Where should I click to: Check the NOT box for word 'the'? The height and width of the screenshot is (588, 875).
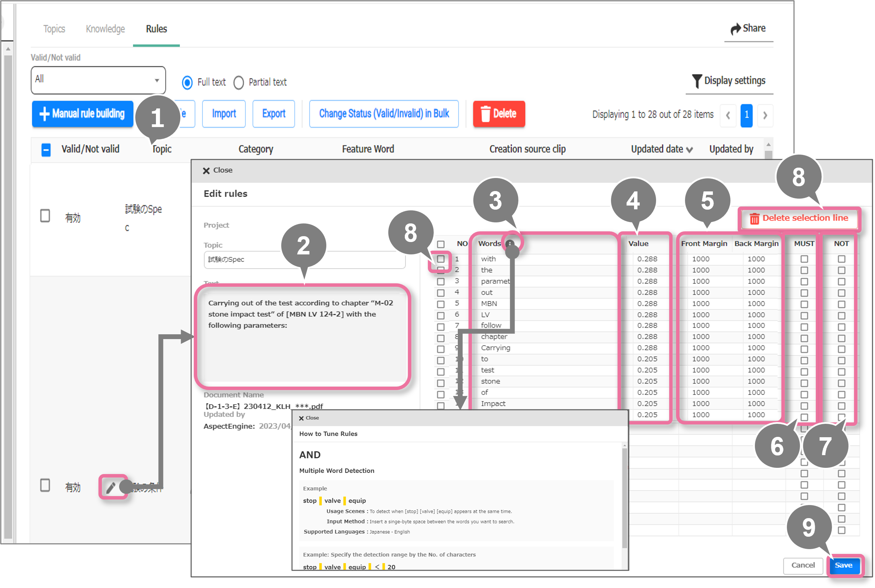pyautogui.click(x=841, y=270)
